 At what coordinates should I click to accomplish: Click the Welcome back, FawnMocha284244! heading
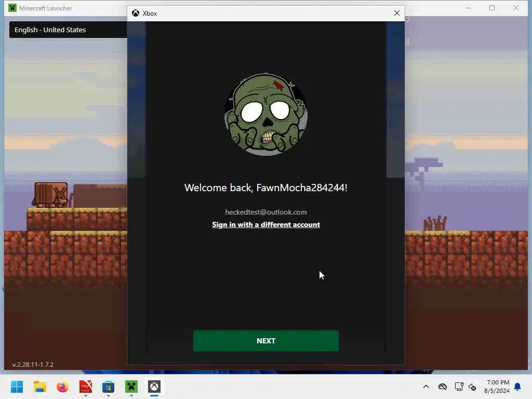click(x=266, y=188)
